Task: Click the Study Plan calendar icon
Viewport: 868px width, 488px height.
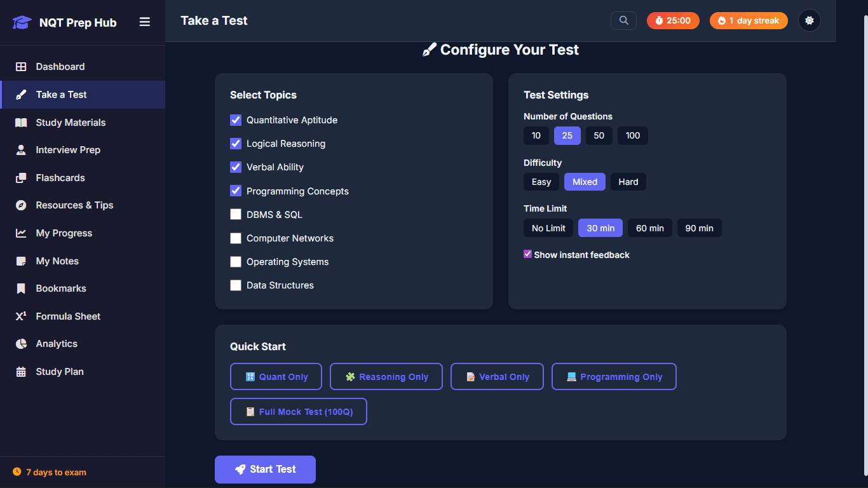Action: (x=21, y=372)
